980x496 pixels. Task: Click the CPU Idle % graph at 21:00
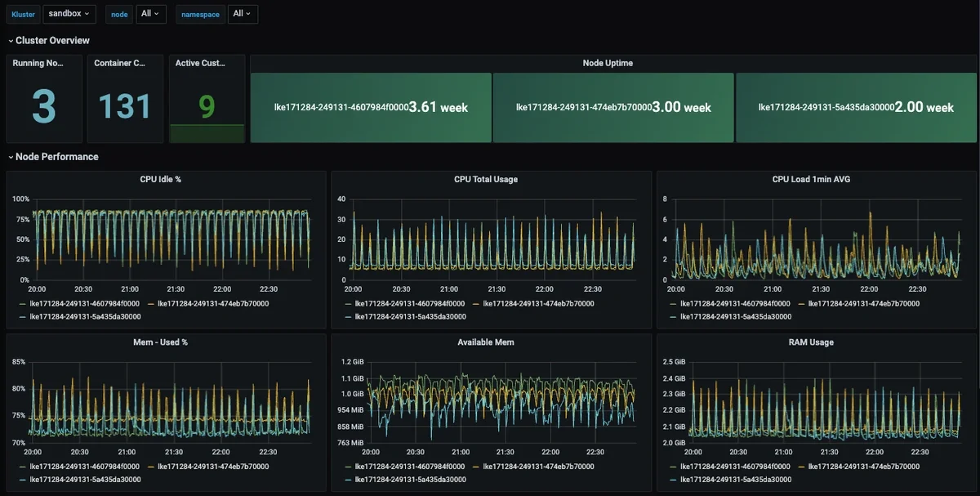(x=129, y=239)
